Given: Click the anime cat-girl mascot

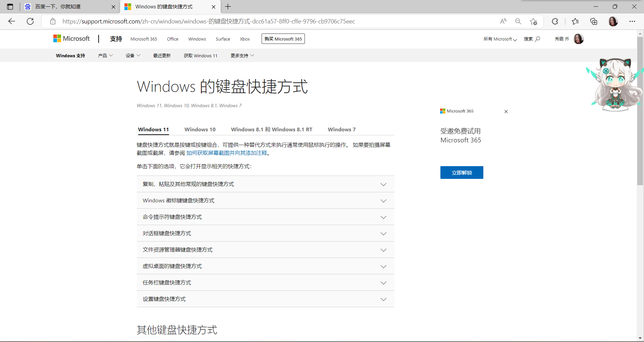Looking at the screenshot, I should coord(615,84).
